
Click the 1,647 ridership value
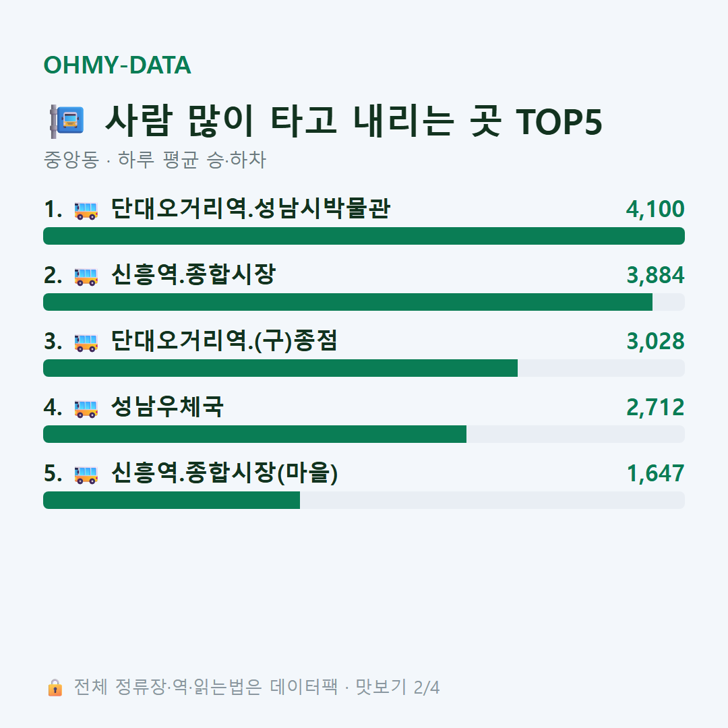tap(656, 474)
